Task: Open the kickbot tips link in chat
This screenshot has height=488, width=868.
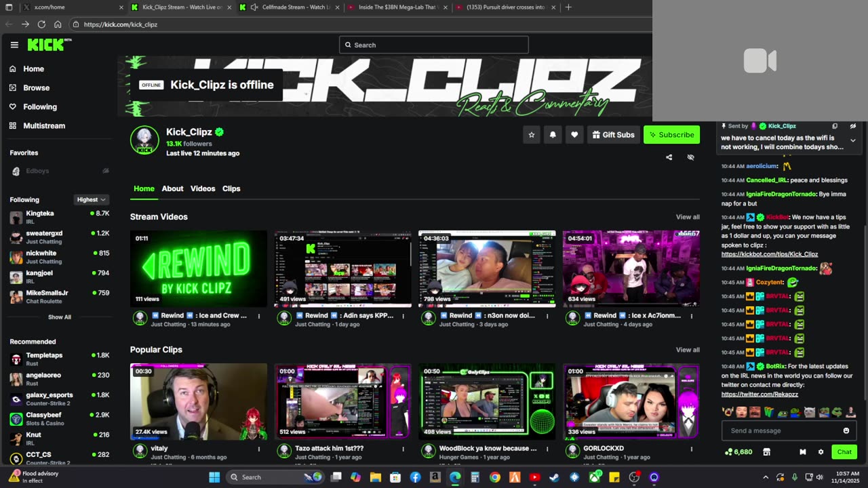Action: [x=770, y=254]
